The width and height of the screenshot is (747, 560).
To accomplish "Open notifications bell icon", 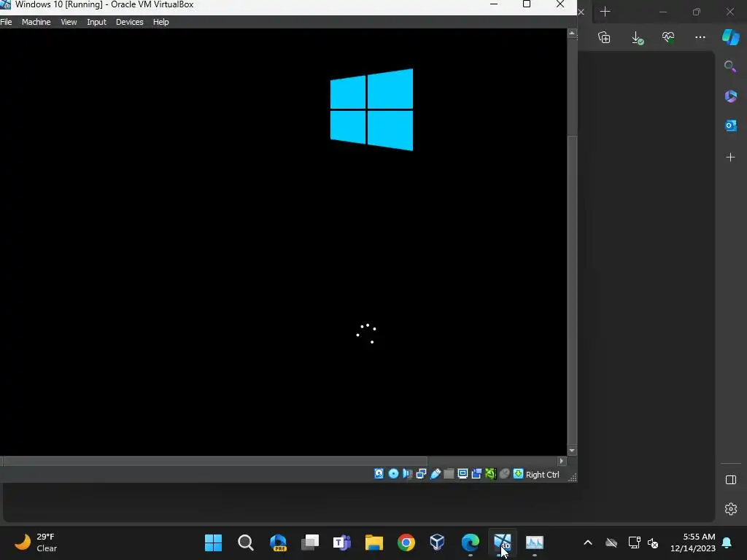I will click(727, 542).
